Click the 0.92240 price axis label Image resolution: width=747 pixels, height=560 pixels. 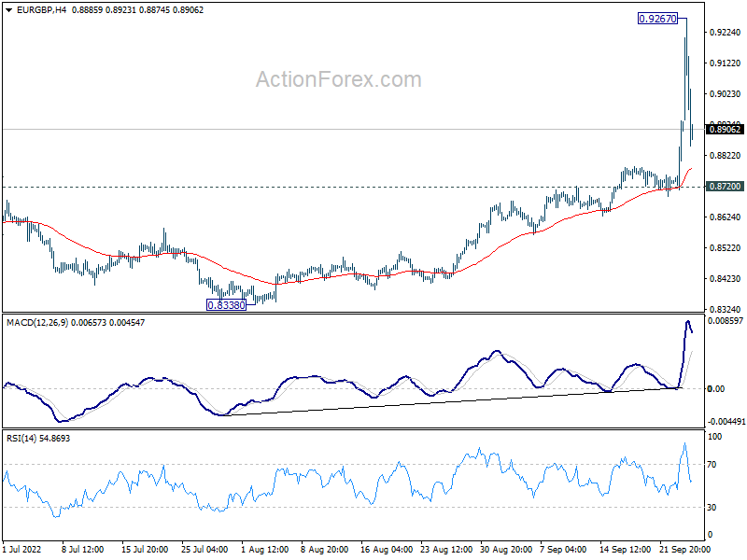pos(725,32)
